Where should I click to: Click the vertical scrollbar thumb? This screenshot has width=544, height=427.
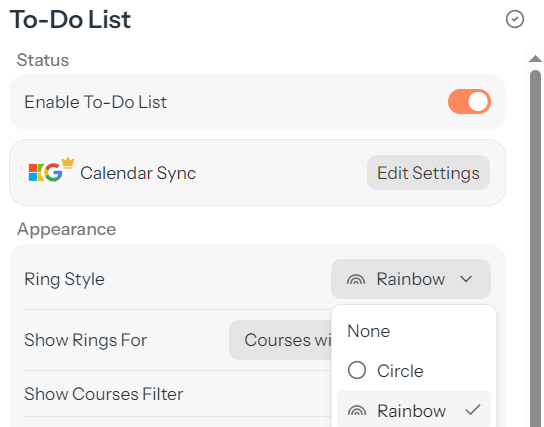tap(535, 248)
